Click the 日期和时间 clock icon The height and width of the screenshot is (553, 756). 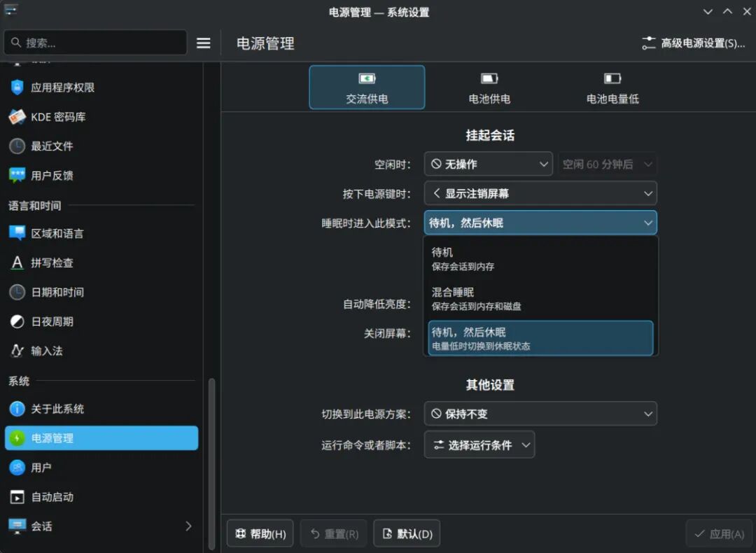pyautogui.click(x=17, y=292)
